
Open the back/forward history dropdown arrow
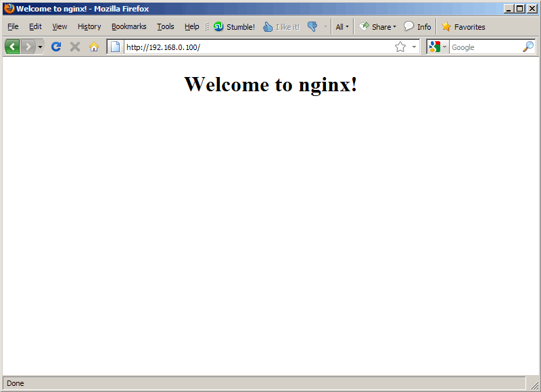(x=40, y=47)
